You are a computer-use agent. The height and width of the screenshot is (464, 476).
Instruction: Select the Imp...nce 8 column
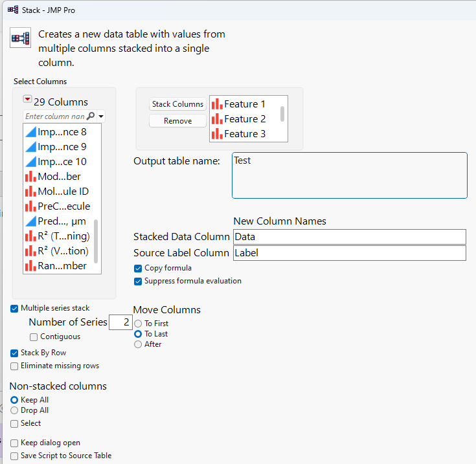coord(62,132)
